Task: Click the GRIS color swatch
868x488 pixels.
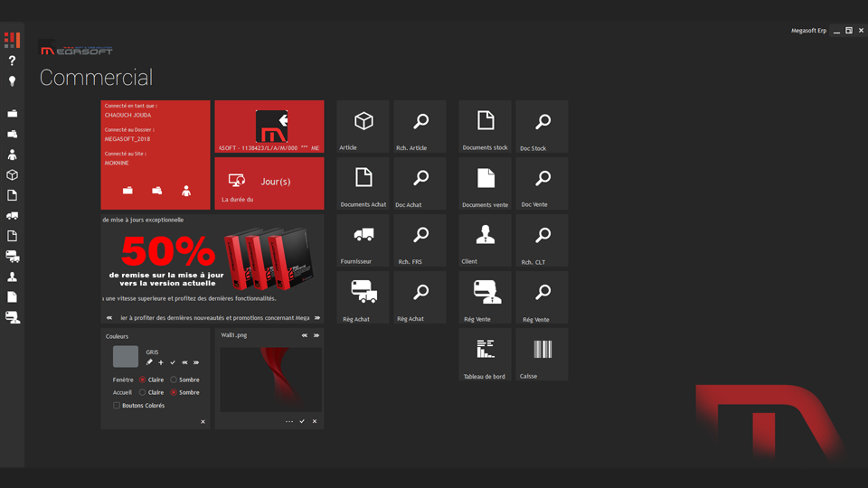Action: pos(126,356)
